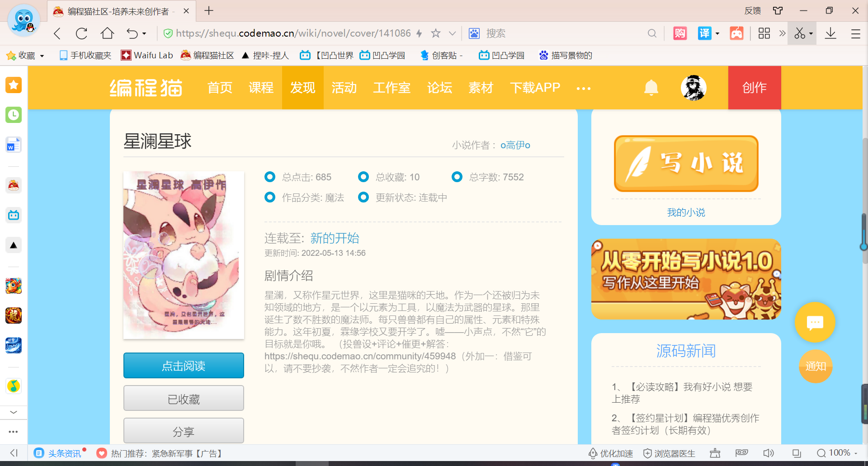Screen dimensions: 868x466
Task: Expand the screenshot tool dropdown arrow
Action: (x=811, y=34)
